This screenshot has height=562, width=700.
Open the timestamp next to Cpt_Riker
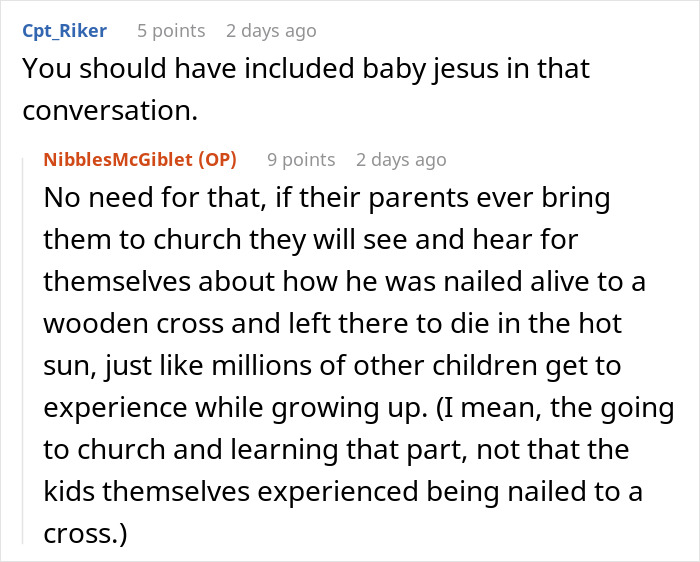pos(271,31)
